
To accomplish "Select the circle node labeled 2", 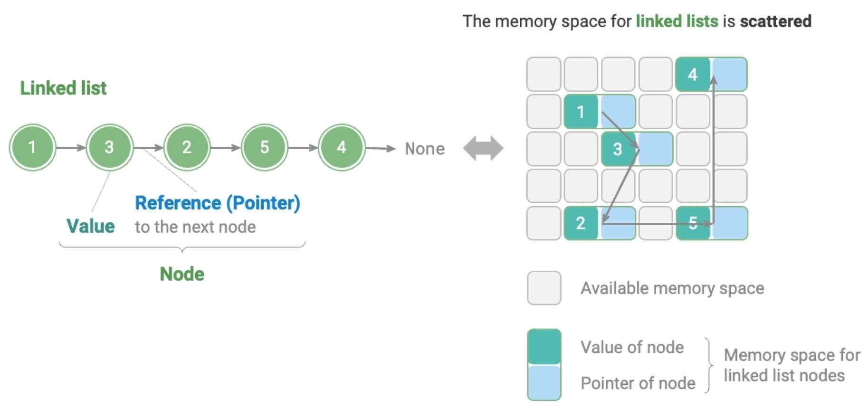I will point(187,147).
